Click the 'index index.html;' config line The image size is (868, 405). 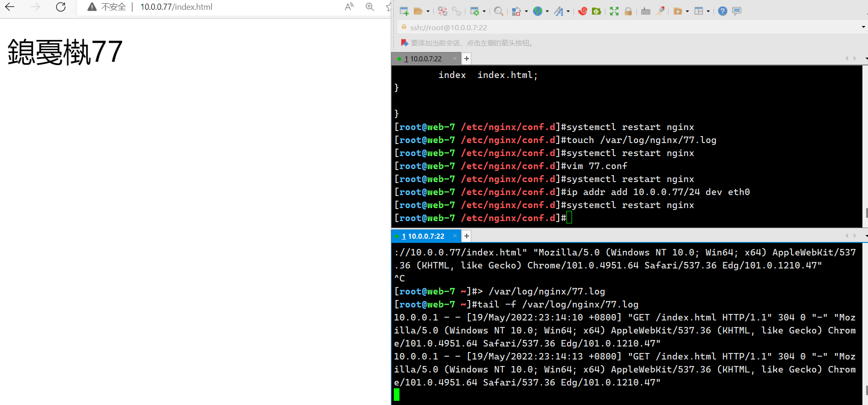(x=488, y=75)
